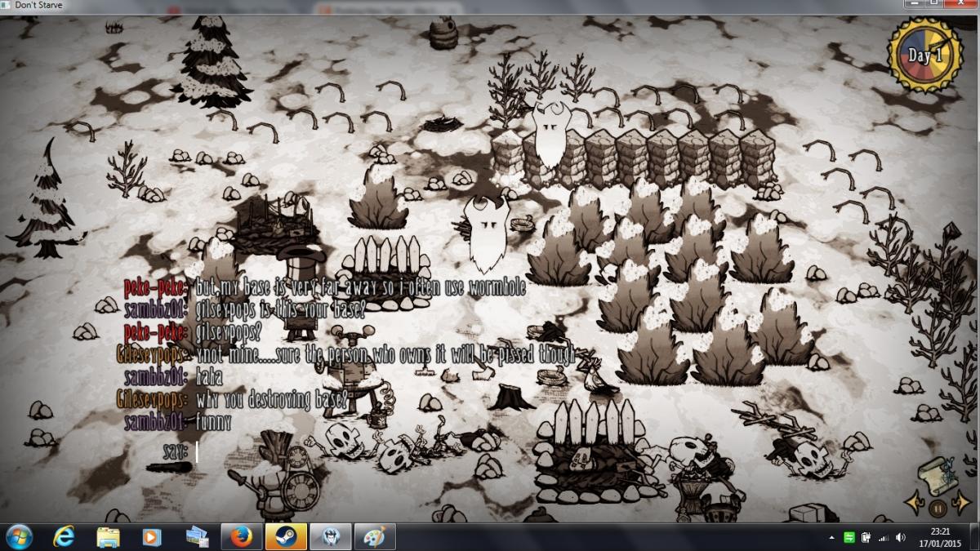Screen dimensions: 980x551
Task: Click the network signal icon in tray
Action: point(883,537)
